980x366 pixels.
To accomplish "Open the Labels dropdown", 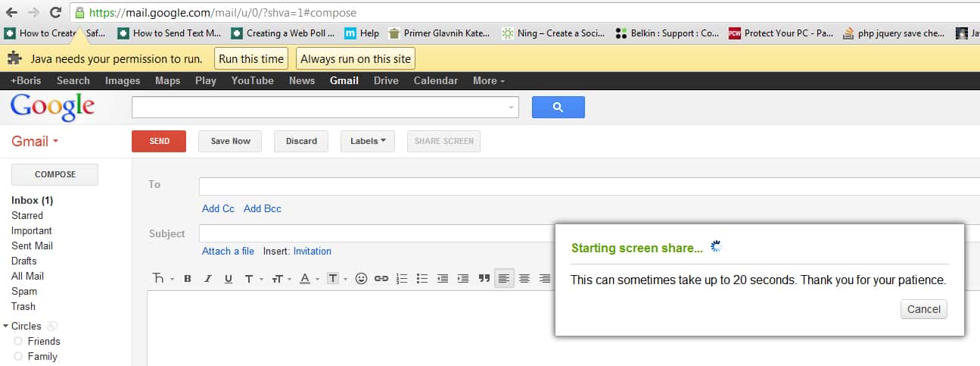I will click(x=367, y=141).
